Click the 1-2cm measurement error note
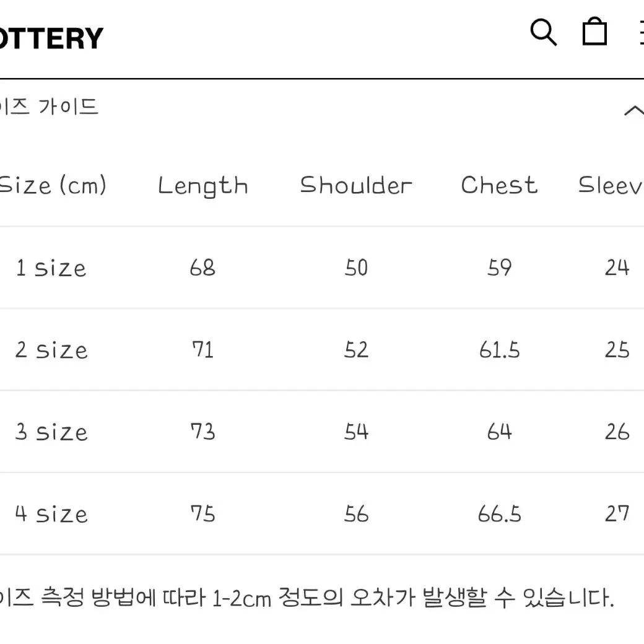Screen dimensions: 644x644 coord(307,598)
